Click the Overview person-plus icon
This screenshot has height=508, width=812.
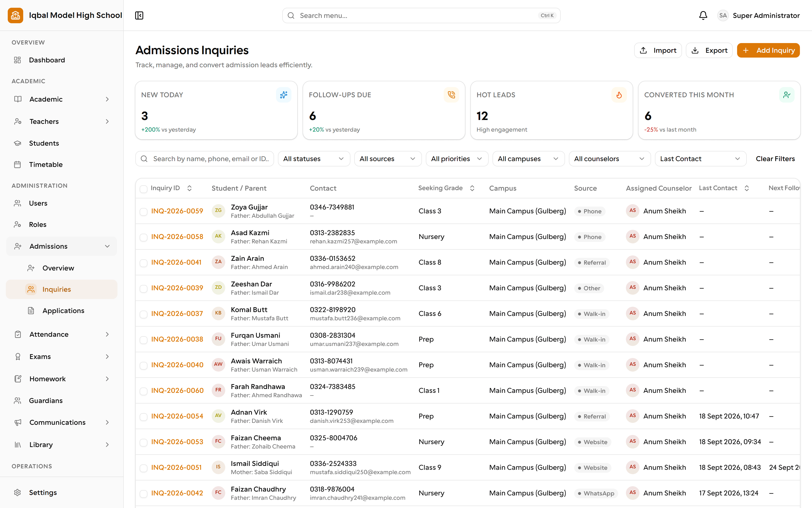(31, 268)
